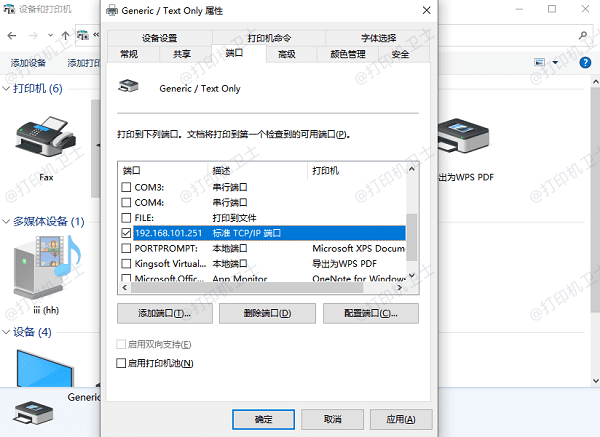Collapse the 打印机 (6) group

click(6, 89)
